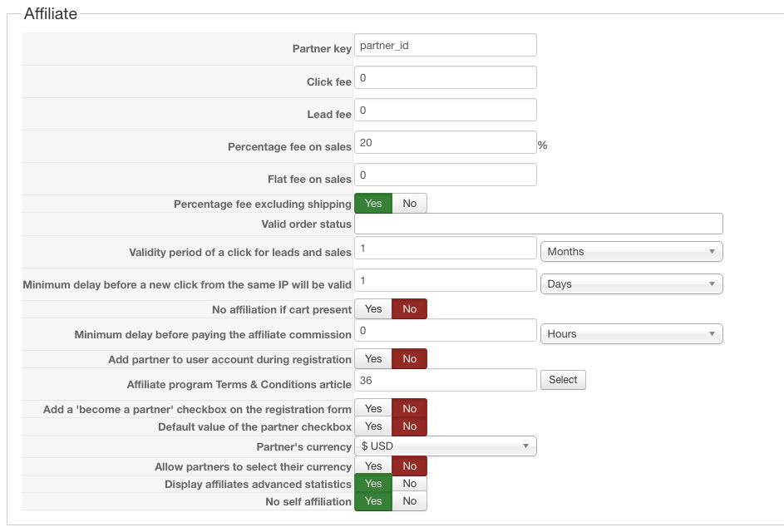This screenshot has height=532, width=784.
Task: Focus the Partner key input field
Action: pyautogui.click(x=446, y=46)
